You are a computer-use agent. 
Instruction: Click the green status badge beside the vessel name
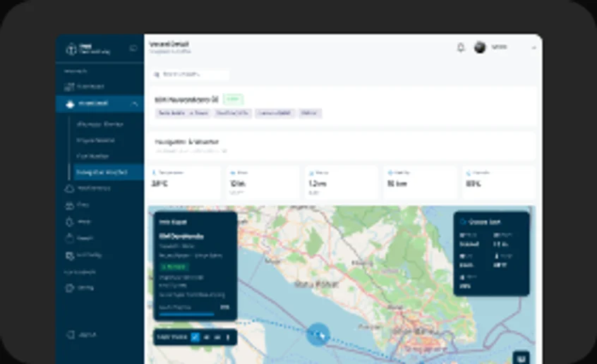(233, 99)
